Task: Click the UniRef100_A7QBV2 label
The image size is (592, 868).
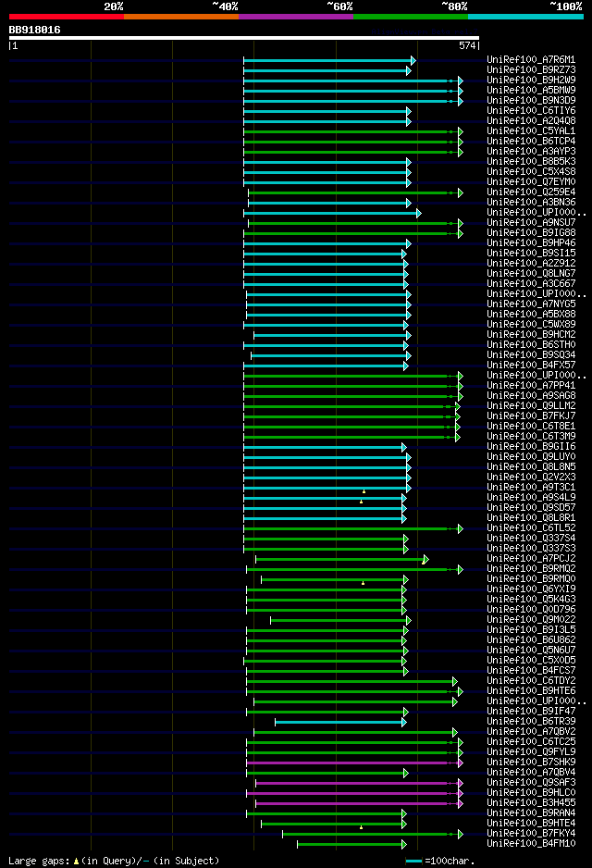Action: click(531, 732)
